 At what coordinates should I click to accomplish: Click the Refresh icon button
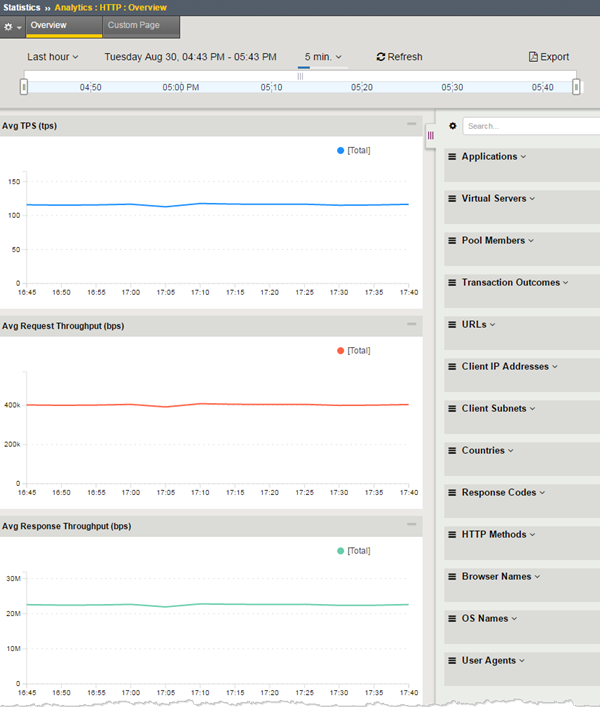tap(381, 58)
